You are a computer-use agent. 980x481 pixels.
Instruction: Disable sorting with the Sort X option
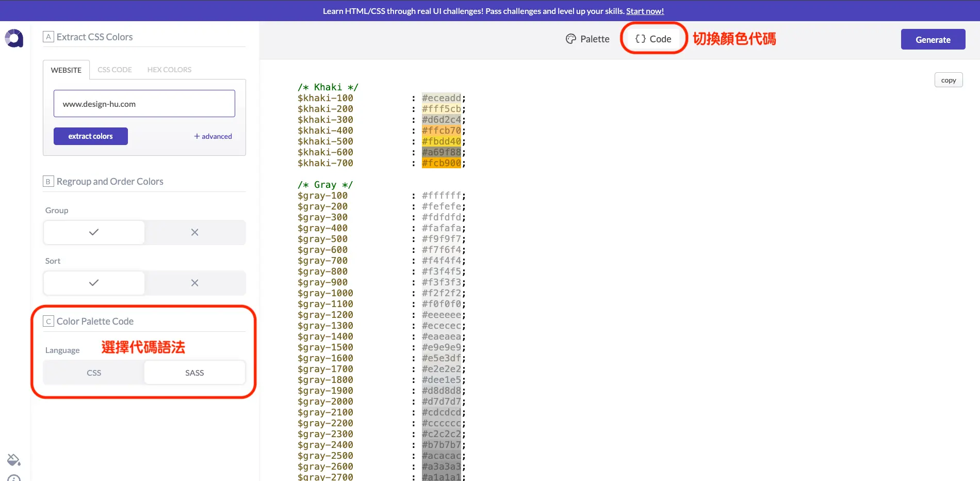click(194, 283)
